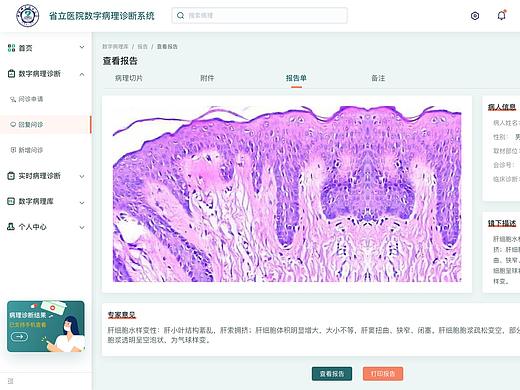
Task: Click the 首页 grid icon
Action: pyautogui.click(x=11, y=48)
